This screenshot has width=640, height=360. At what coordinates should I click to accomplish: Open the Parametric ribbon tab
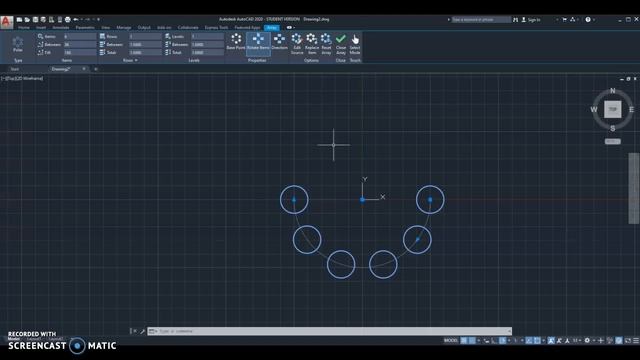click(x=85, y=28)
